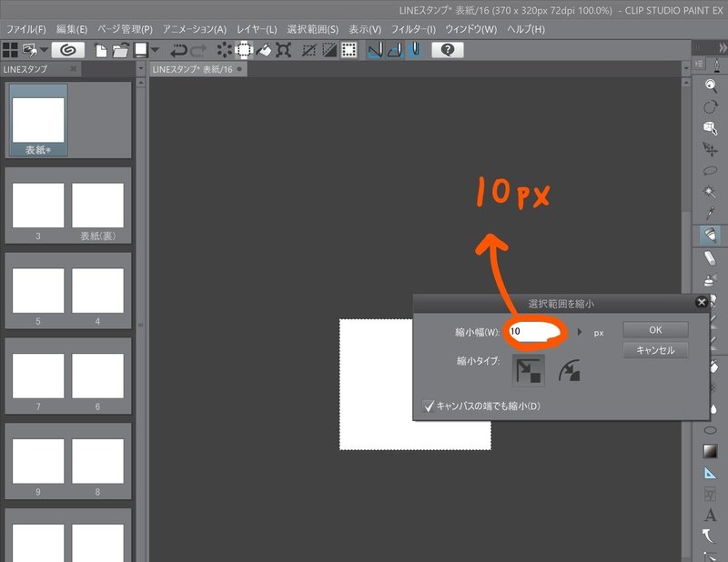Select the Rotate view tool

[x=710, y=106]
